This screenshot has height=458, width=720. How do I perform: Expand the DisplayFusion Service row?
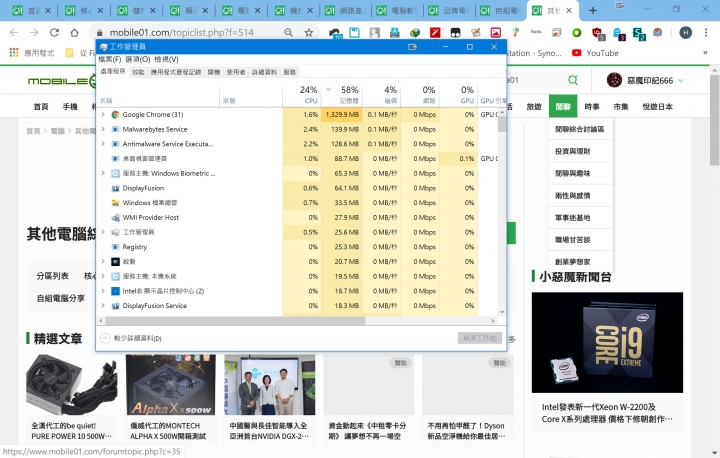pos(103,305)
